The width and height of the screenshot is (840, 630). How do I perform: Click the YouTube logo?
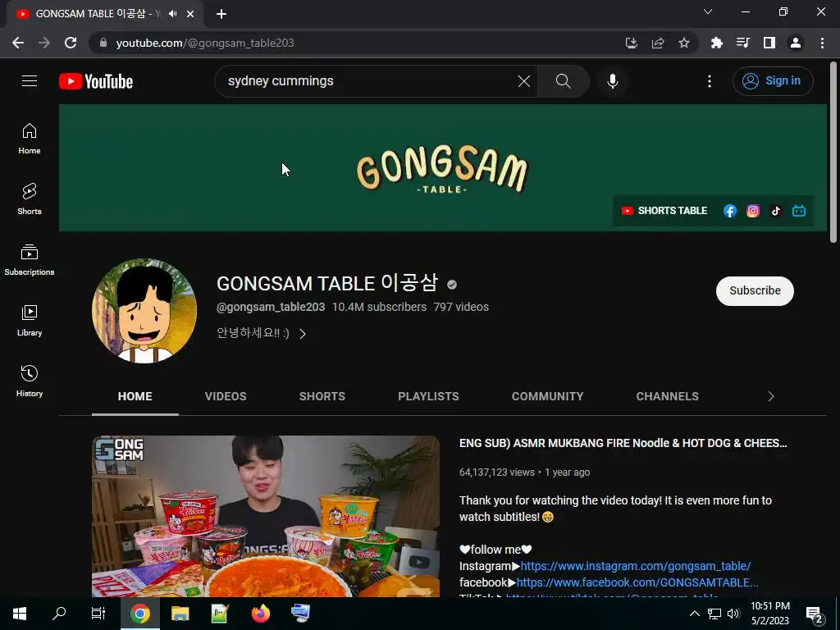coord(96,81)
